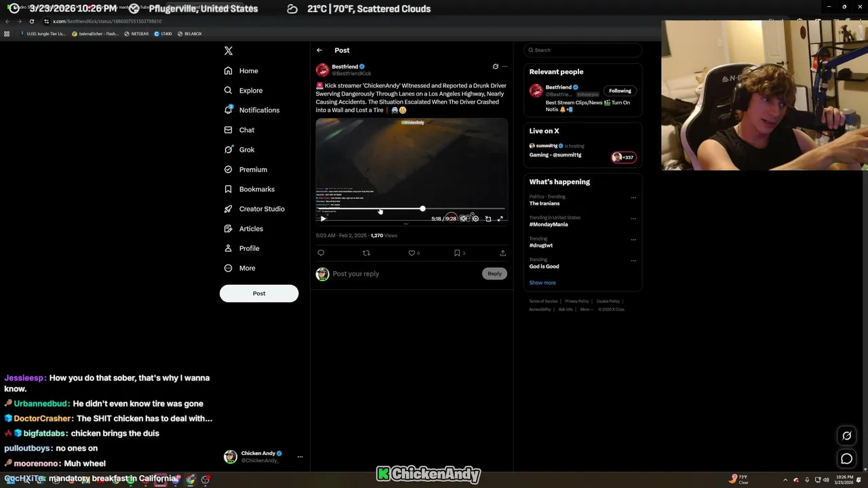The image size is (868, 488).
Task: Open the NETGEAR bookmark
Action: point(136,33)
